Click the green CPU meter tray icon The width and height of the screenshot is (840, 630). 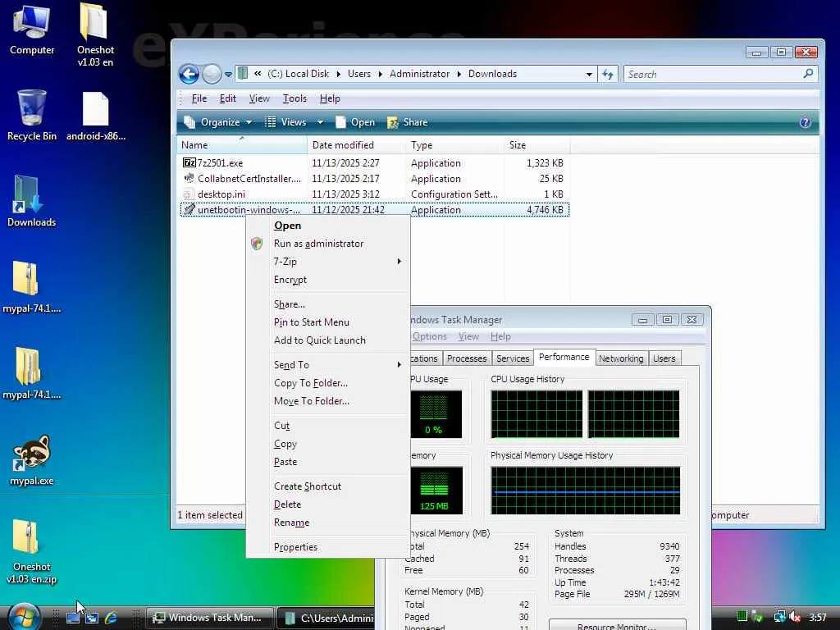click(742, 617)
